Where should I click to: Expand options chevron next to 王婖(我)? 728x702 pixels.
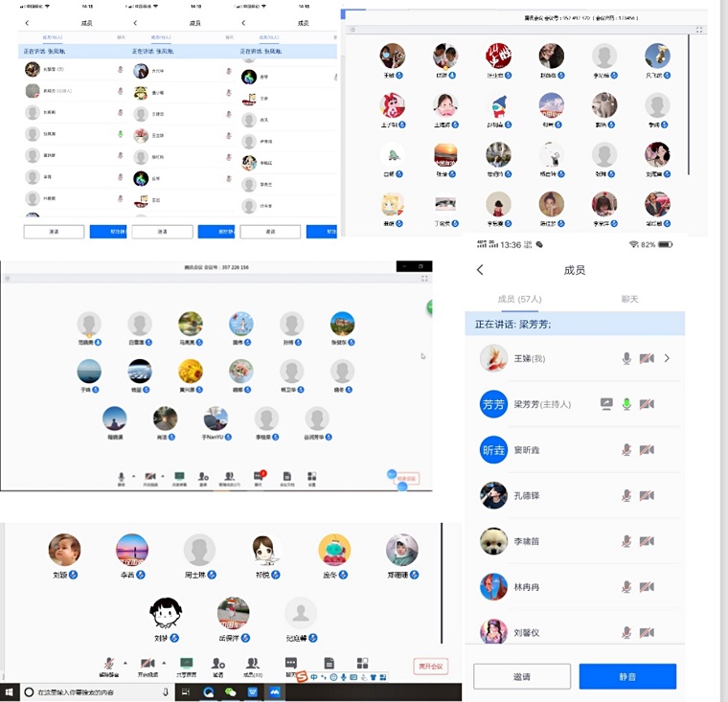click(667, 358)
